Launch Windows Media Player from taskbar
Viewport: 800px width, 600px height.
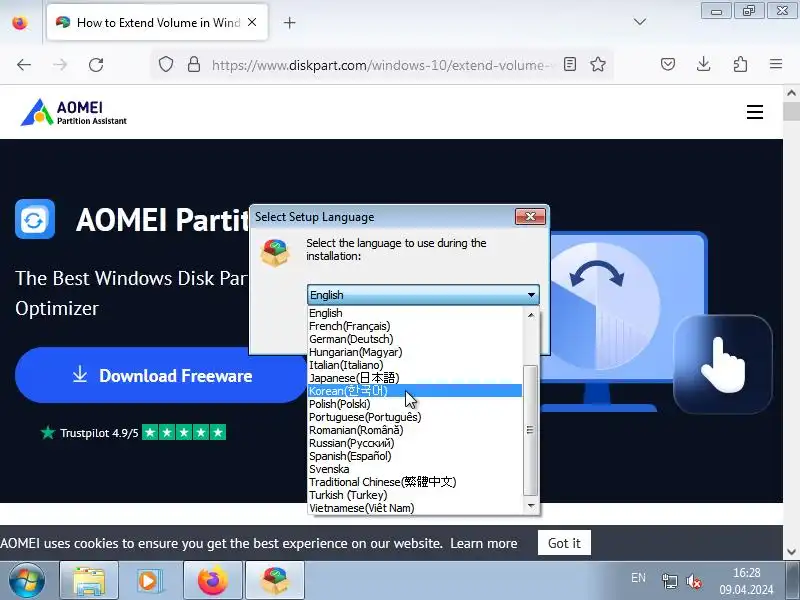151,581
